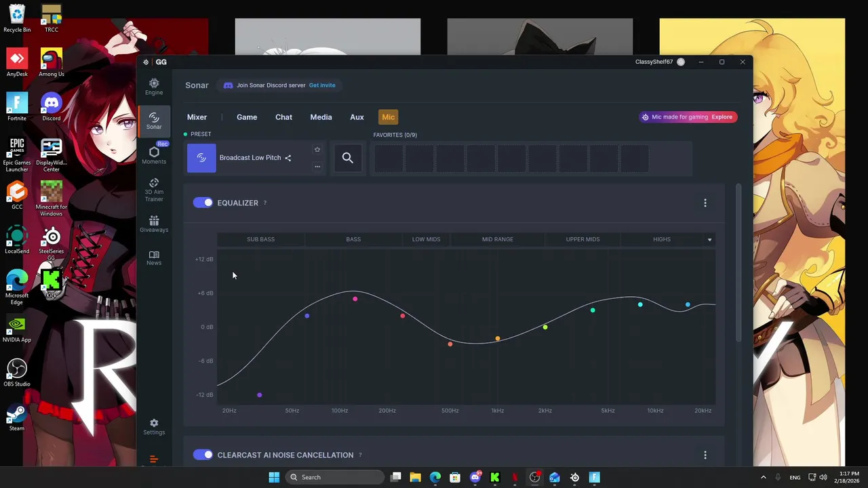Select the SteelSeries GG desktop shortcut
The image size is (868, 488).
pos(51,243)
